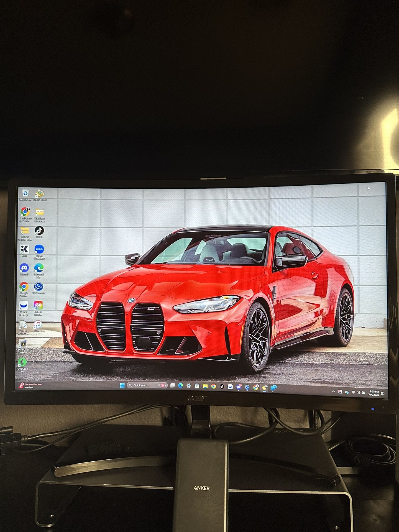Launch Google Chrome from the taskbar
The height and width of the screenshot is (532, 399).
(213, 386)
